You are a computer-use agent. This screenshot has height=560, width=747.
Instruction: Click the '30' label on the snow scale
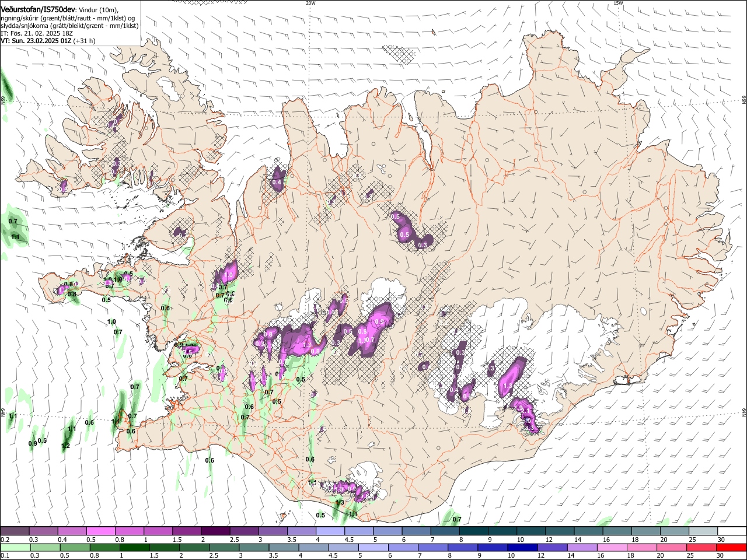[721, 540]
